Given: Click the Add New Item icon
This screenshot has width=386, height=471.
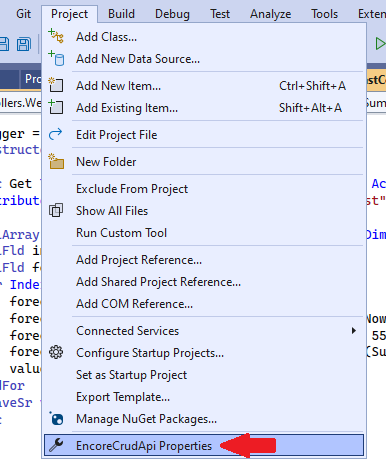Looking at the screenshot, I should pos(56,85).
